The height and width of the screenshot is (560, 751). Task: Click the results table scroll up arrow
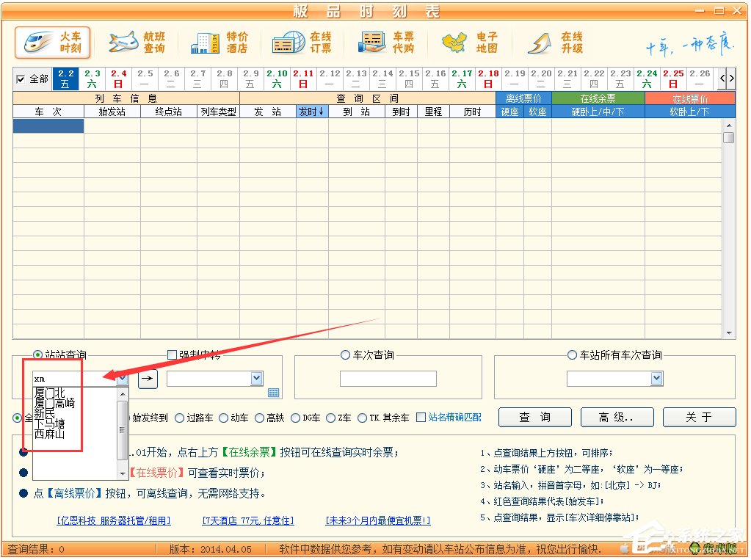coord(729,126)
